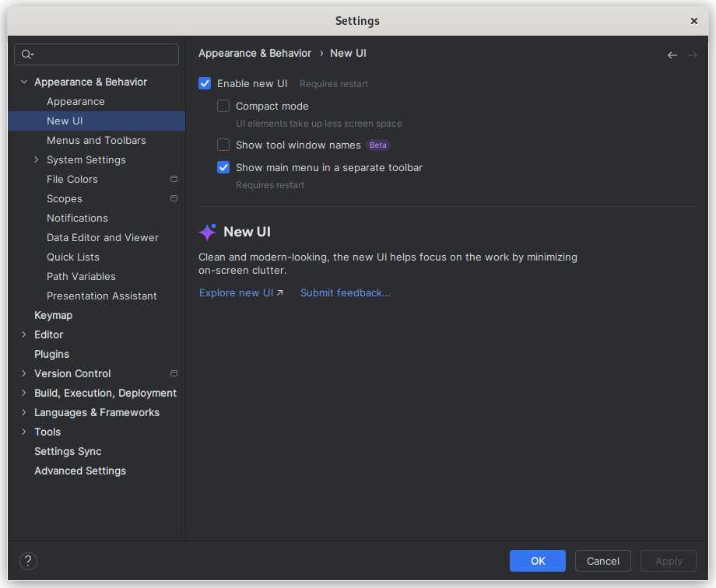The height and width of the screenshot is (588, 716).
Task: Click the help question mark icon
Action: (x=28, y=561)
